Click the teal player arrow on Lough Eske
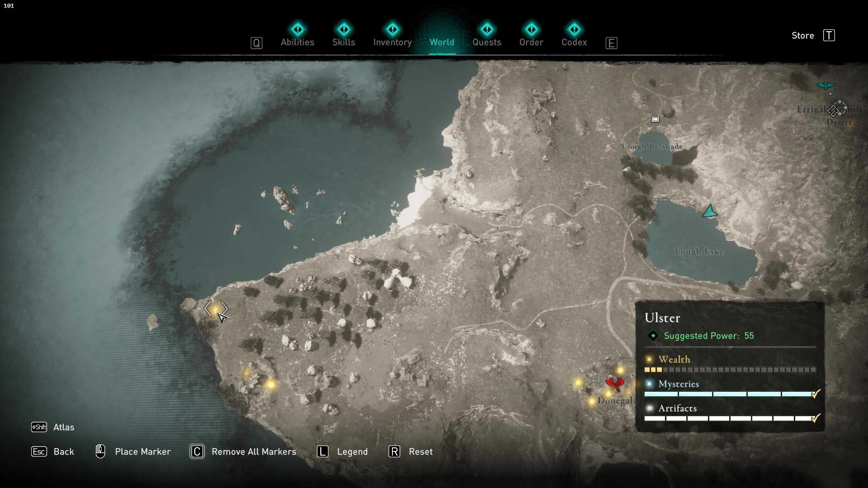Viewport: 868px width, 488px height. pyautogui.click(x=710, y=211)
